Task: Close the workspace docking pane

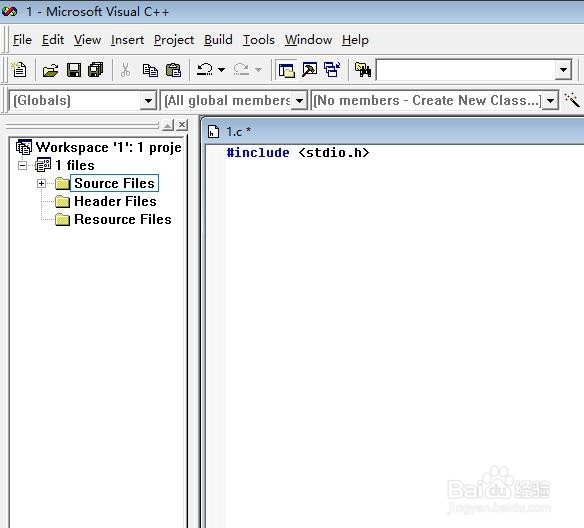Action: pyautogui.click(x=182, y=125)
